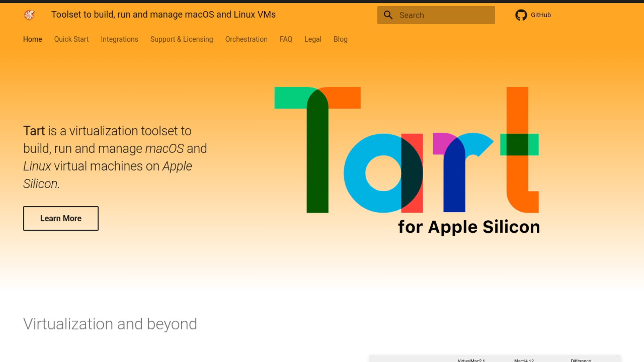Open the FAQ tab
644x362 pixels.
coord(286,39)
